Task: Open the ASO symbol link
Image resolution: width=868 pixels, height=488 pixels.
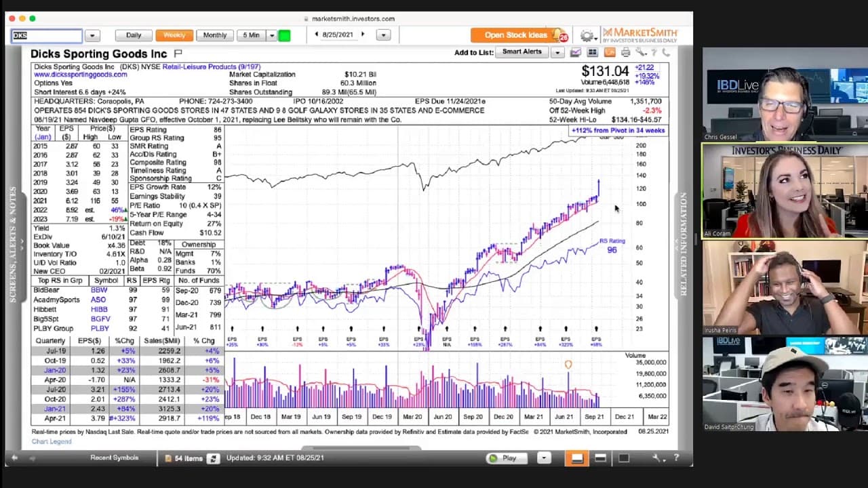Action: coord(99,300)
